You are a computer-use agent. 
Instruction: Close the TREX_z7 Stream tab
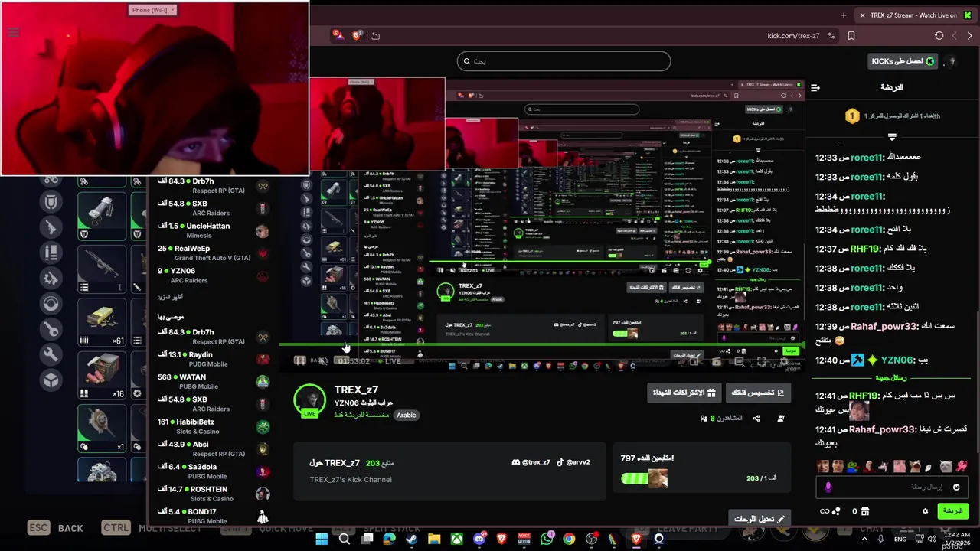tap(862, 15)
